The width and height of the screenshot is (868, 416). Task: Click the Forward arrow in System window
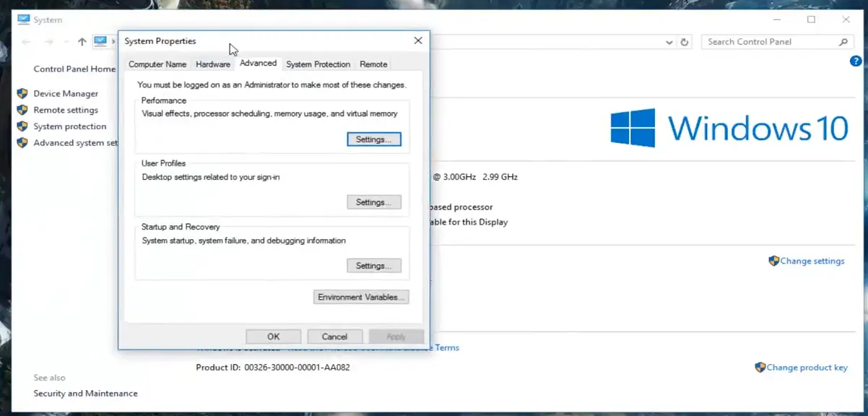point(49,42)
